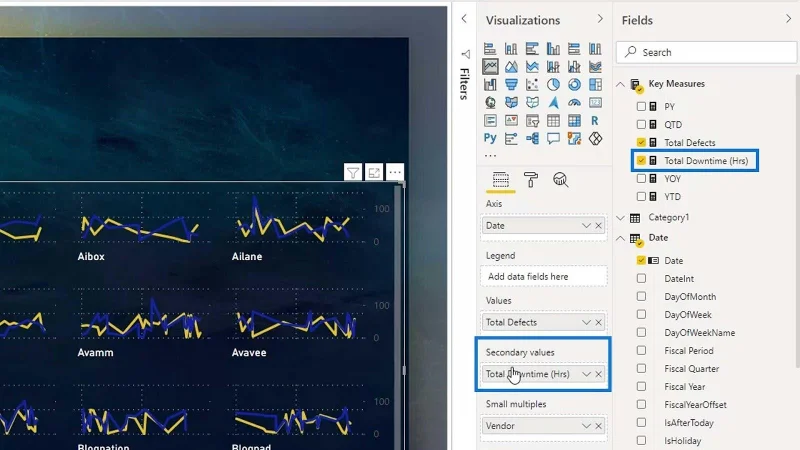Open more visuals via the three dots
The image size is (800, 450).
coord(490,155)
